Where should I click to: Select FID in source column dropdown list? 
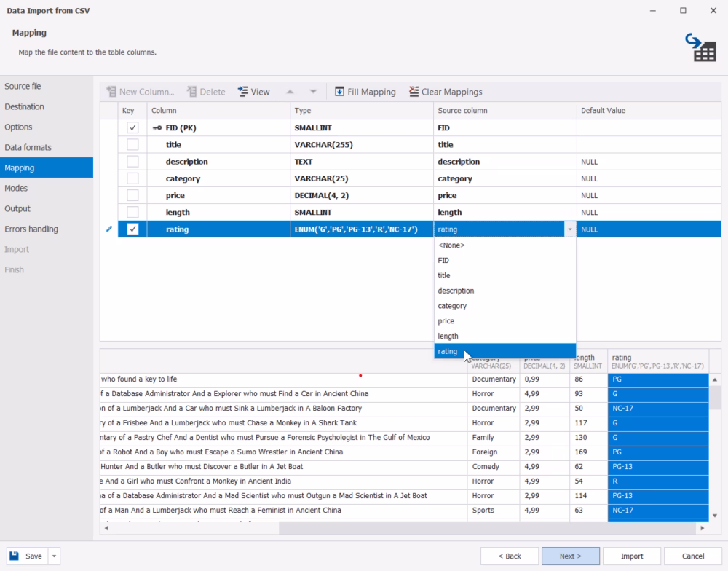coord(505,260)
